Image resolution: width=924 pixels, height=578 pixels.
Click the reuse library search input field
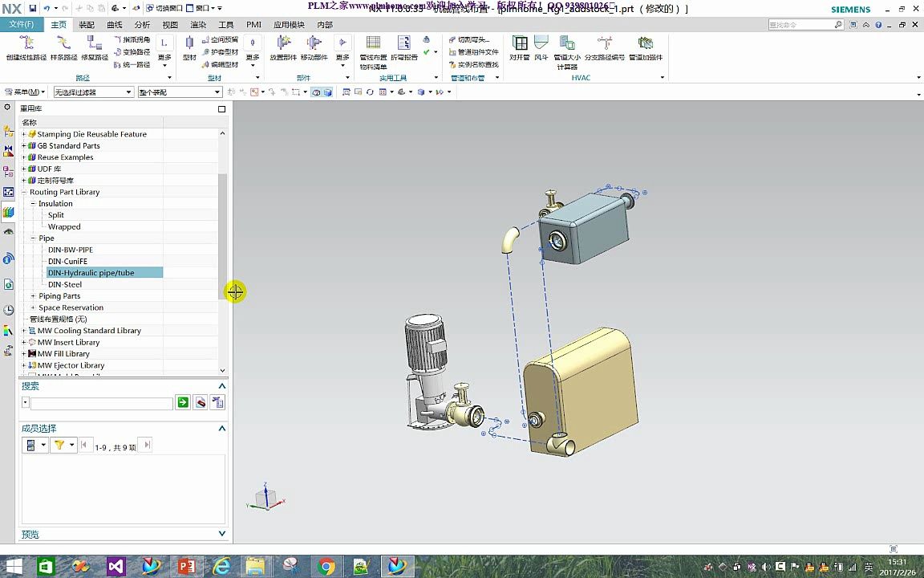(101, 403)
